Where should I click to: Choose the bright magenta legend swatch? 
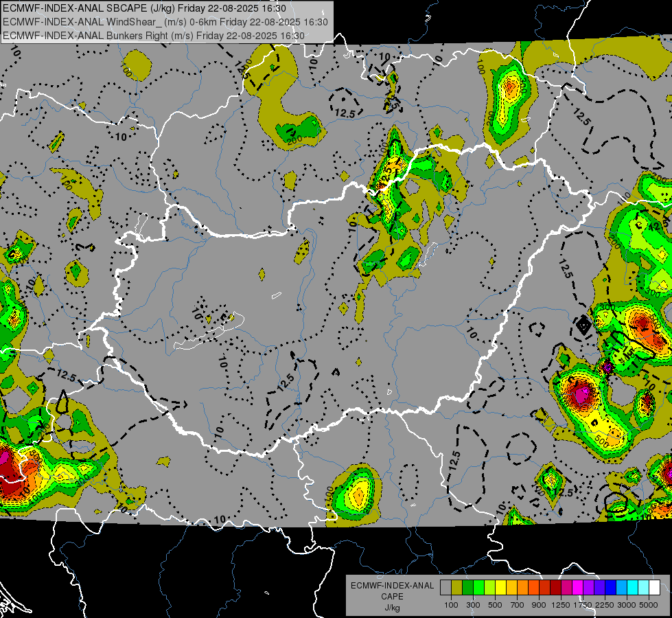pos(578,588)
